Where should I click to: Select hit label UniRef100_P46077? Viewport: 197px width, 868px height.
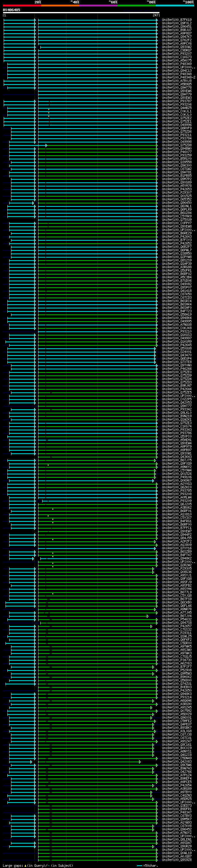pyautogui.click(x=177, y=152)
